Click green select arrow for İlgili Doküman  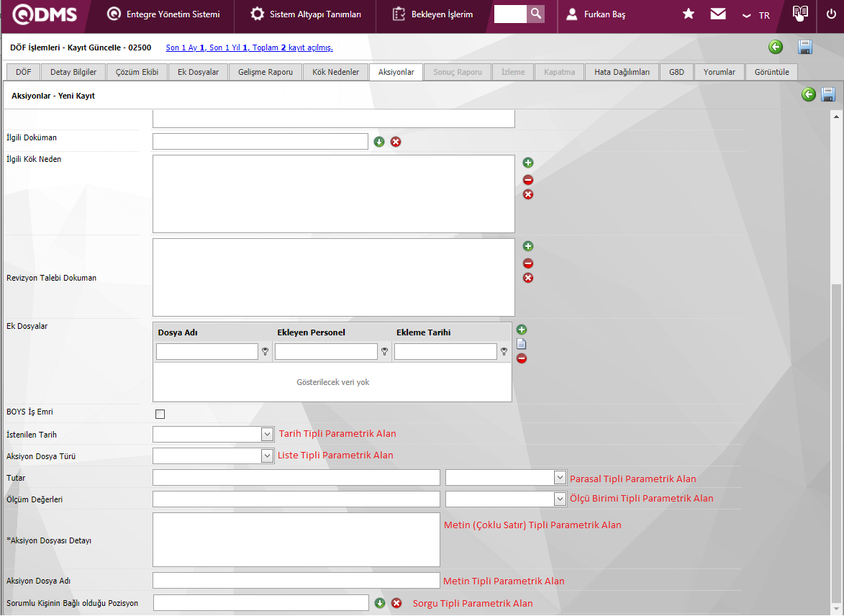click(x=379, y=142)
